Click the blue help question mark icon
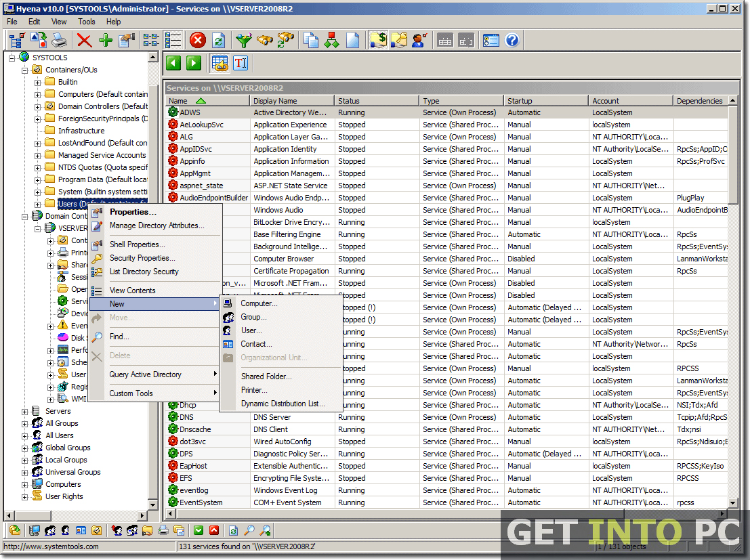The image size is (750, 560). [512, 40]
